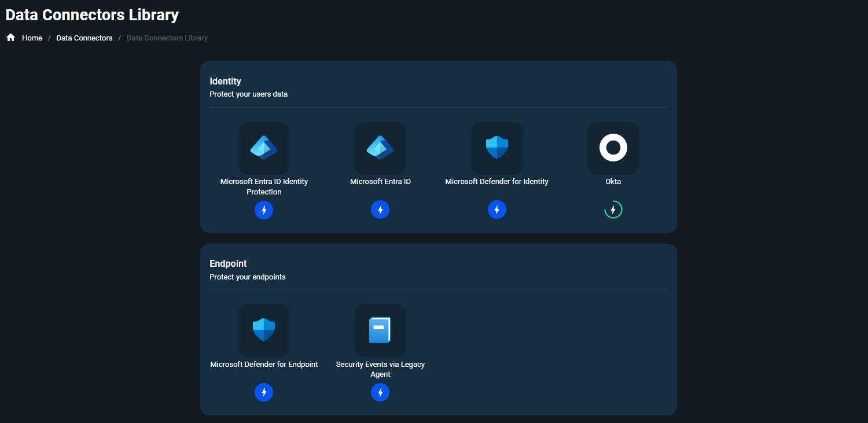
Task: Select the Security Events via Legacy Agent icon
Action: tap(380, 330)
